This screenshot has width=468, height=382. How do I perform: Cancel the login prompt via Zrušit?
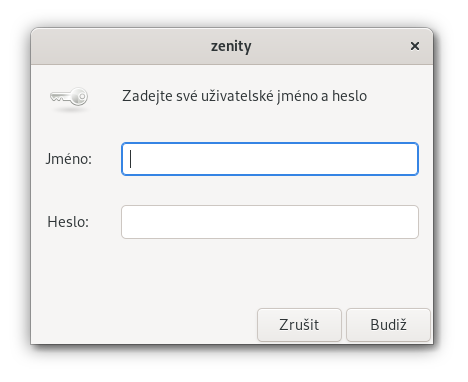pyautogui.click(x=299, y=325)
